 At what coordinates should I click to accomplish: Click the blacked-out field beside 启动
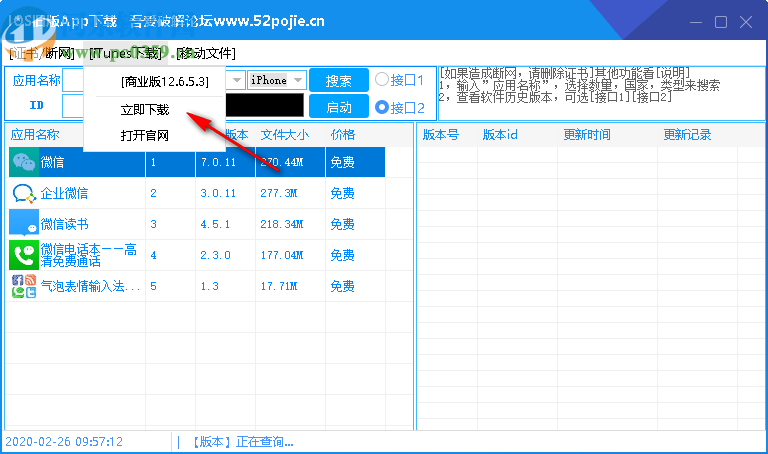pyautogui.click(x=264, y=106)
